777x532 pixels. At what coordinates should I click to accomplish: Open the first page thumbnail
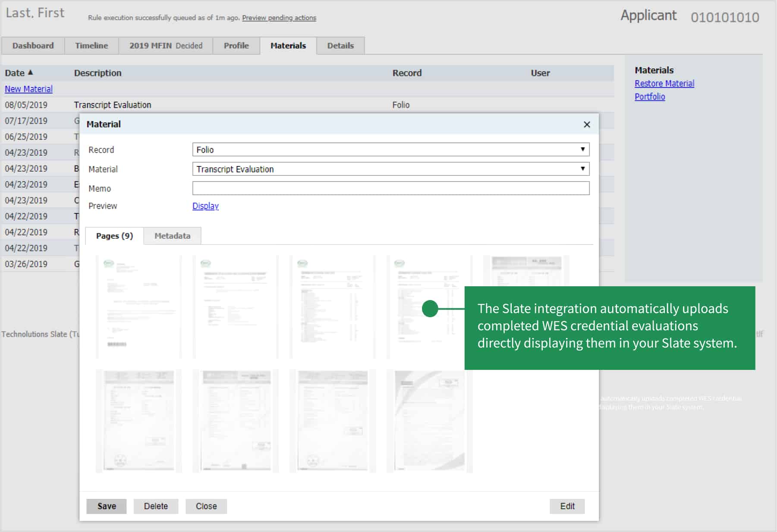[x=138, y=307]
